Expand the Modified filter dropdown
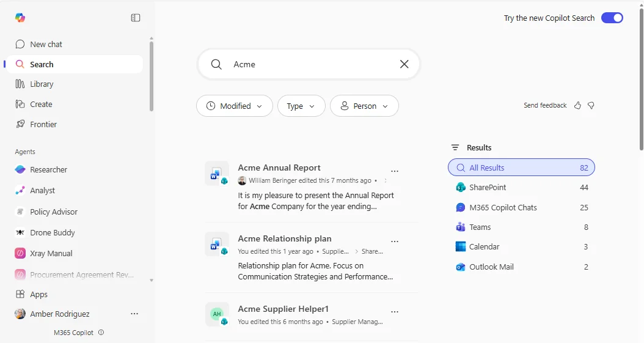Image resolution: width=644 pixels, height=343 pixels. coord(235,106)
